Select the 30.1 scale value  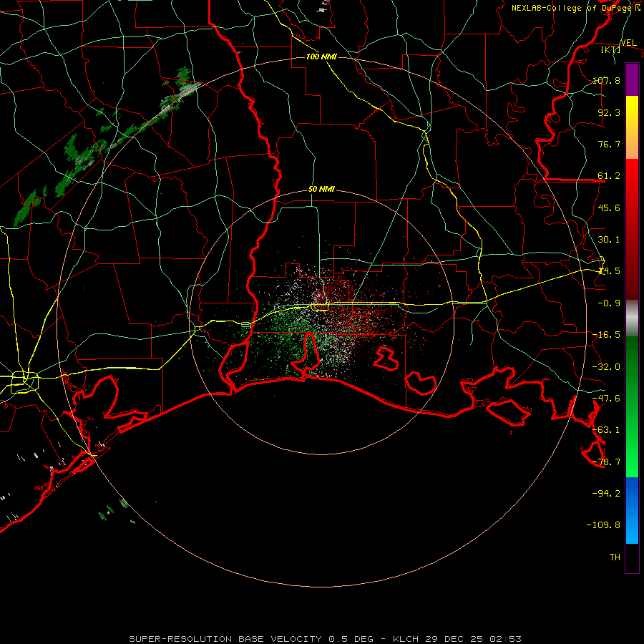tap(609, 240)
